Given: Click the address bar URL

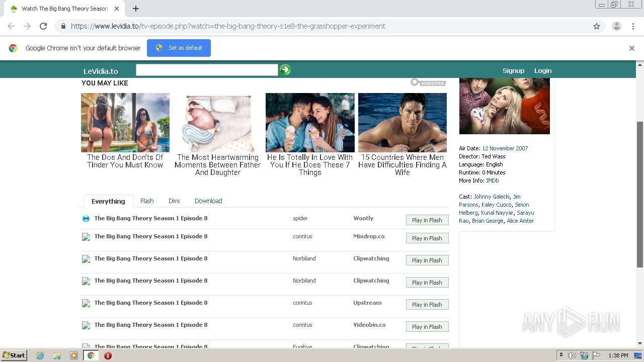Looking at the screenshot, I should [x=228, y=26].
